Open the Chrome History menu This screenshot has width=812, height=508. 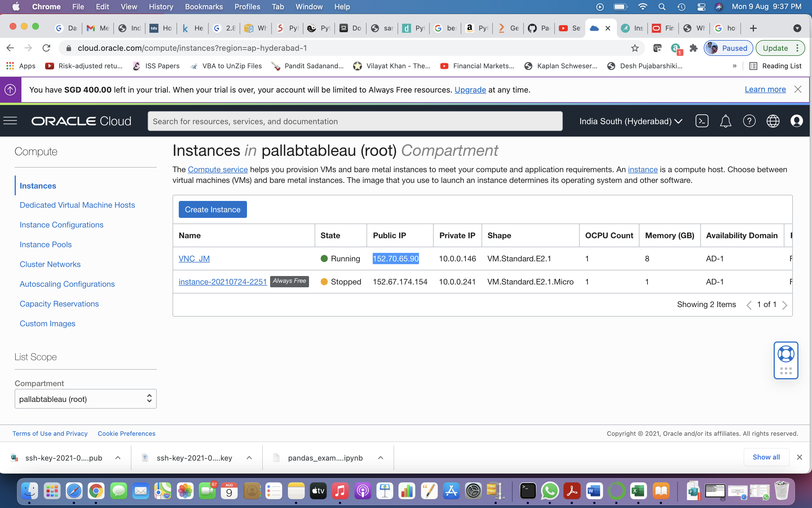[161, 7]
